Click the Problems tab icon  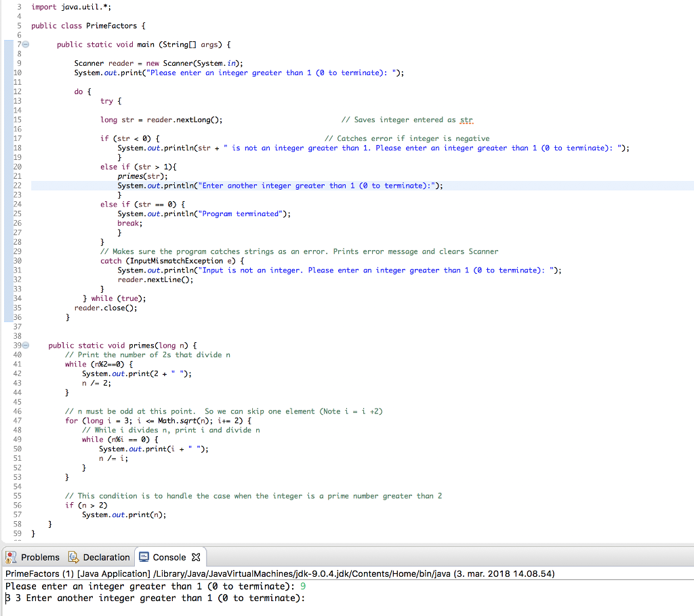click(x=11, y=556)
